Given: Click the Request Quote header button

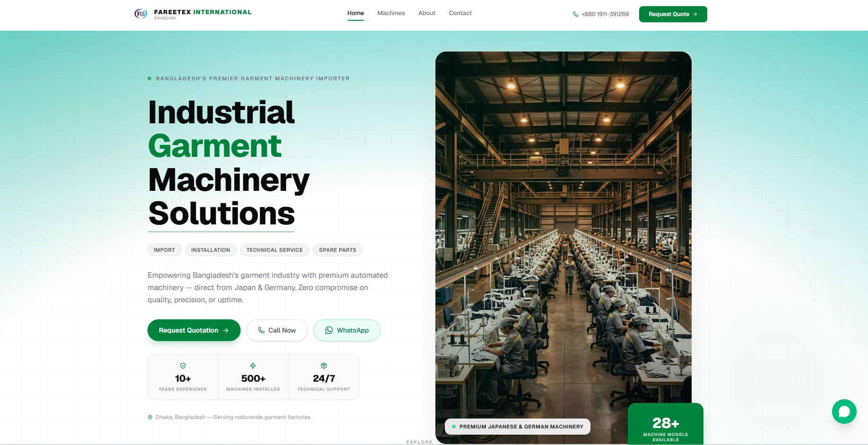Looking at the screenshot, I should pos(673,14).
